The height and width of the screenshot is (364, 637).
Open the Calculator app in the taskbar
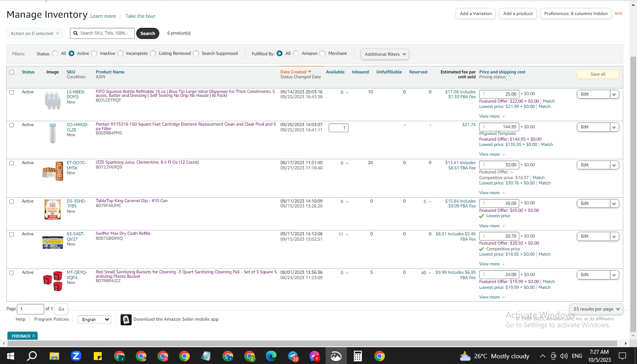(358, 356)
